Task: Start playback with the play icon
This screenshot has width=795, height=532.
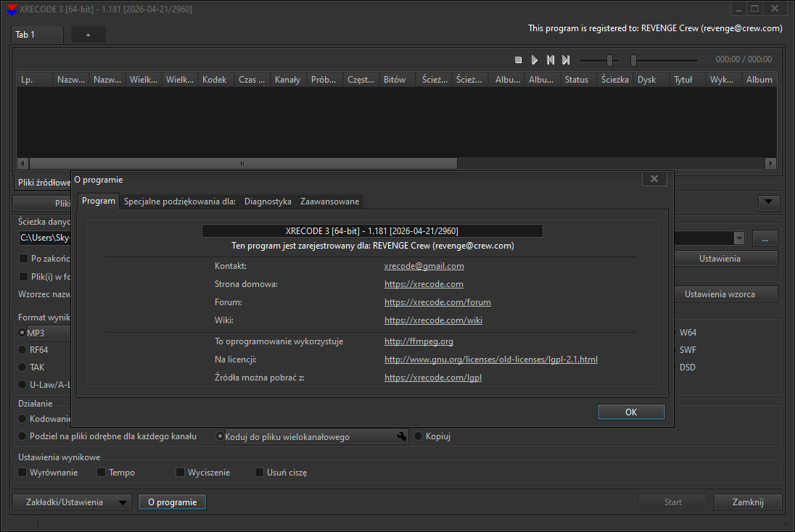Action: pos(535,59)
